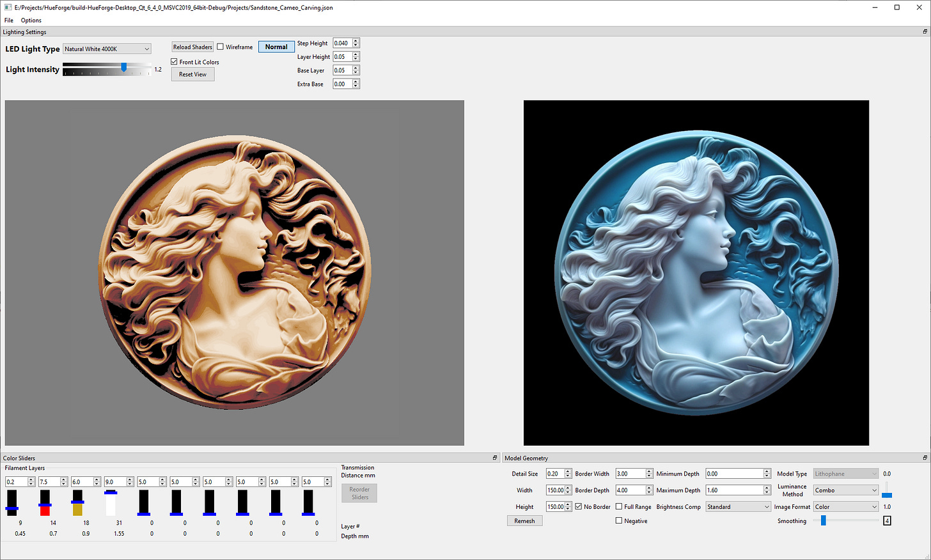Uncheck the No Border checkbox
This screenshot has width=931, height=560.
[579, 507]
